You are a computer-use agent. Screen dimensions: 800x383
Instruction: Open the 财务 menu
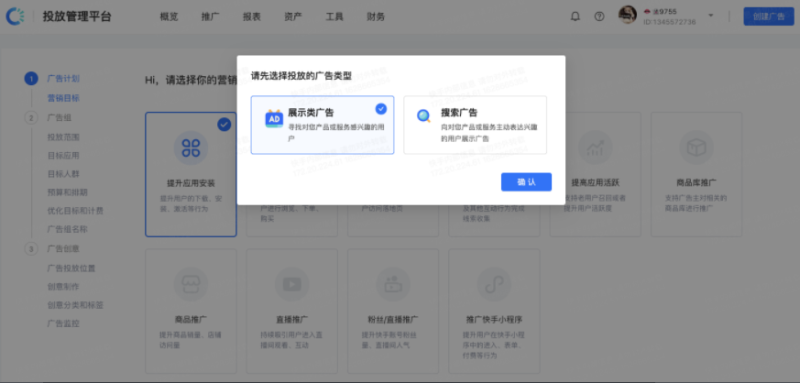376,17
